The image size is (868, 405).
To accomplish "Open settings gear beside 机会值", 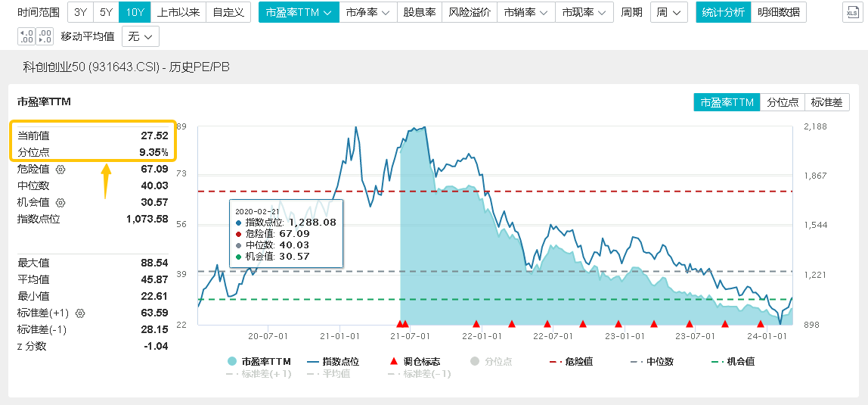I will pos(60,203).
